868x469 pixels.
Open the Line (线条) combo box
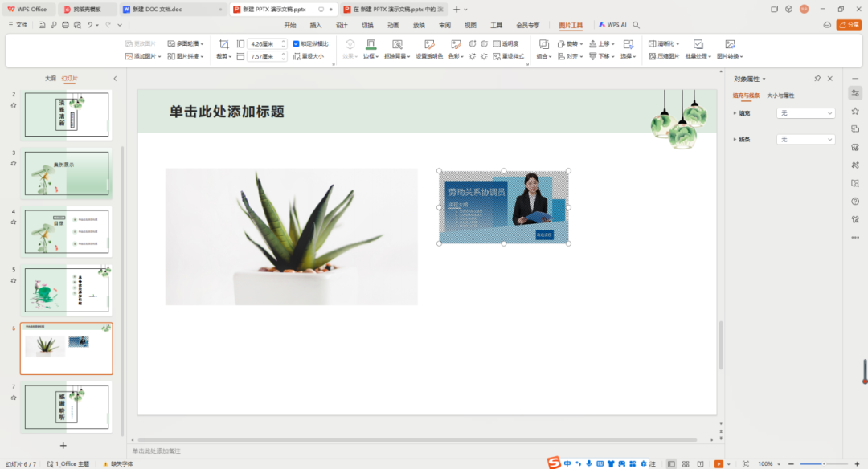[x=805, y=140]
